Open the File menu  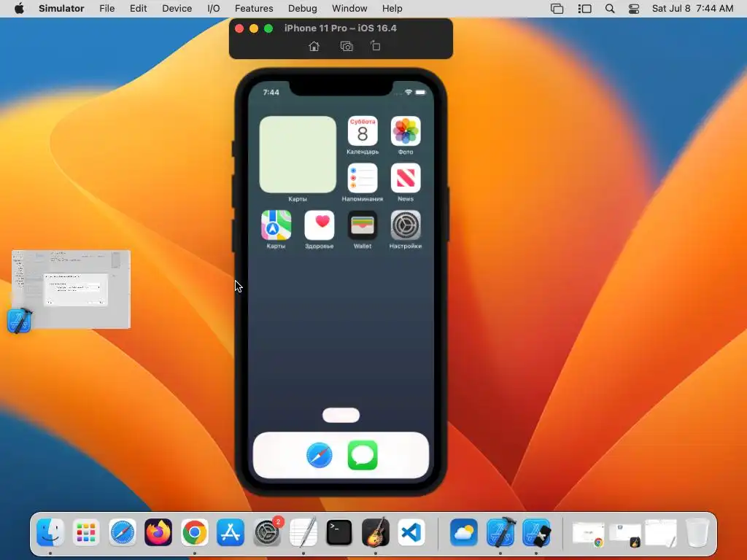(x=107, y=9)
